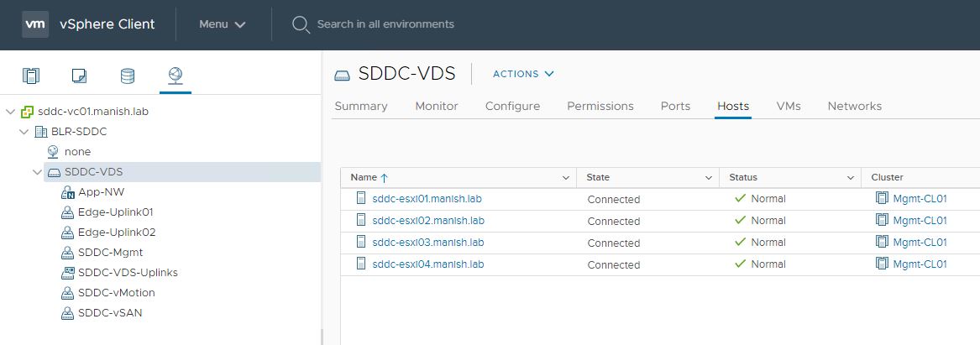Collapse the sddc-vc01.manish.lab tree node
The image size is (980, 345).
[10, 112]
